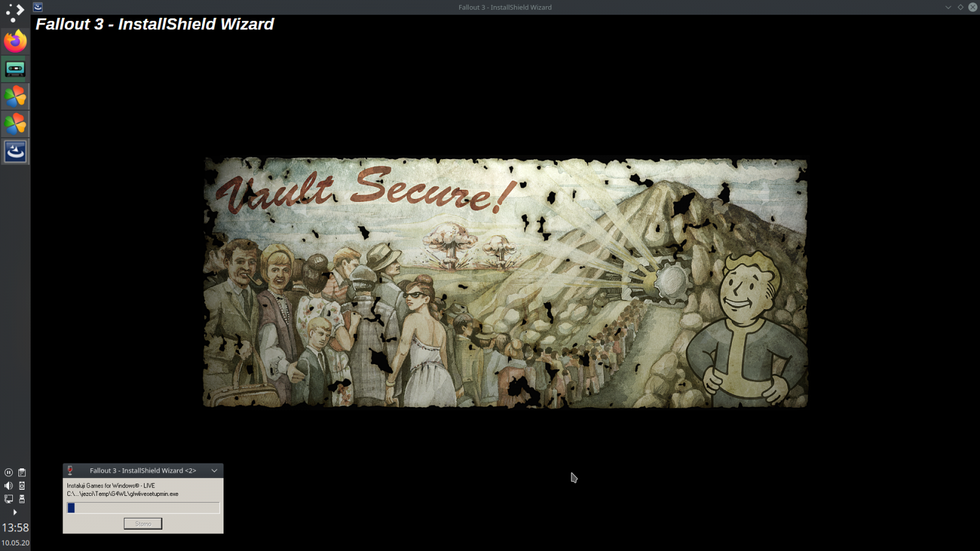Screen dimensions: 980x551
Task: Toggle window shade with the diamond titlebar control
Action: point(960,7)
